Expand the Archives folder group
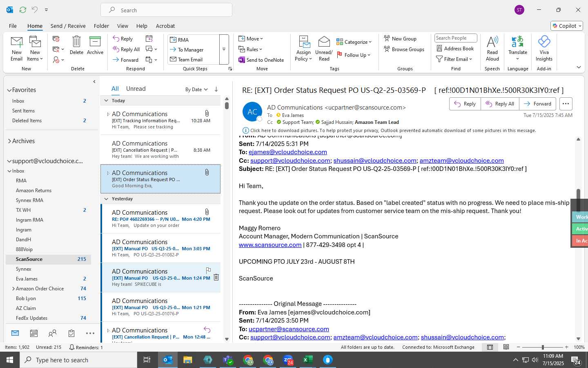The height and width of the screenshot is (368, 588). coord(9,141)
